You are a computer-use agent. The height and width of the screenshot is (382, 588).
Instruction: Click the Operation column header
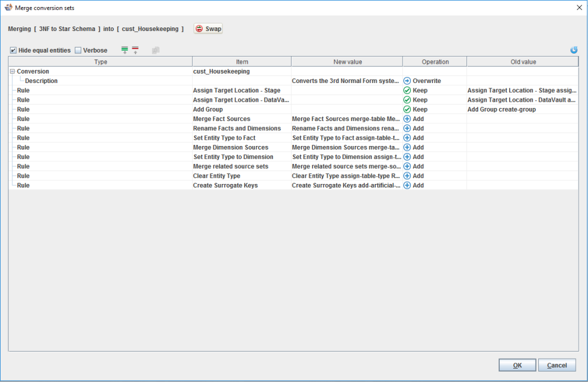tap(435, 62)
